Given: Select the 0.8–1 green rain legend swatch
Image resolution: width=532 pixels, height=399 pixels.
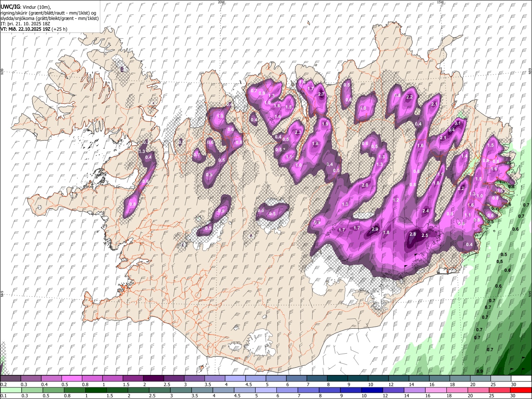Looking at the screenshot, I should click(x=74, y=390).
